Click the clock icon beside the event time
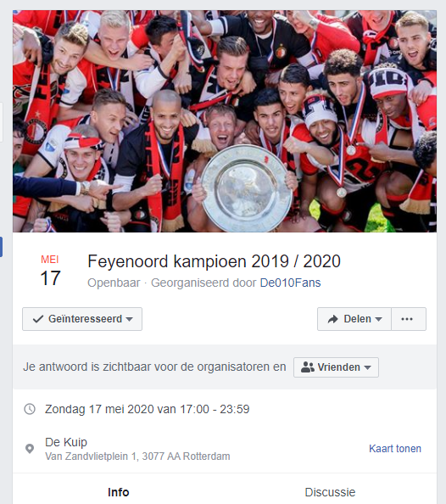The height and width of the screenshot is (504, 446). [30, 409]
